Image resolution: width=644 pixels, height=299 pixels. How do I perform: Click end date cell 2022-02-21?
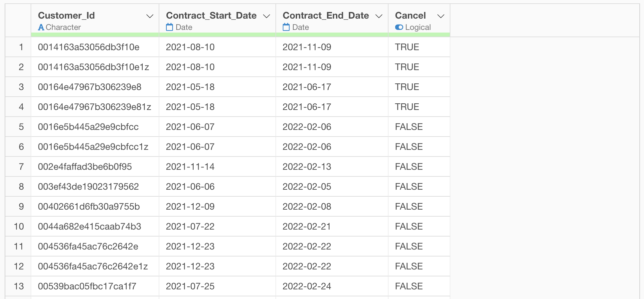coord(307,227)
